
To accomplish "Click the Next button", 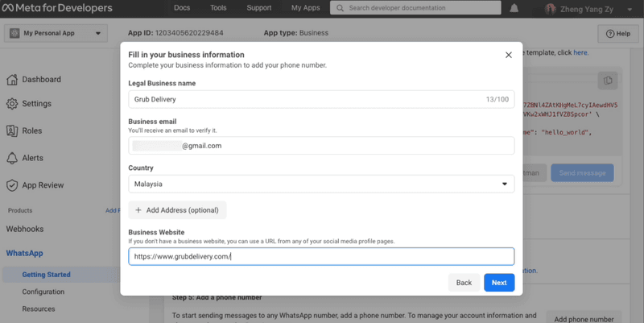I will pos(499,283).
